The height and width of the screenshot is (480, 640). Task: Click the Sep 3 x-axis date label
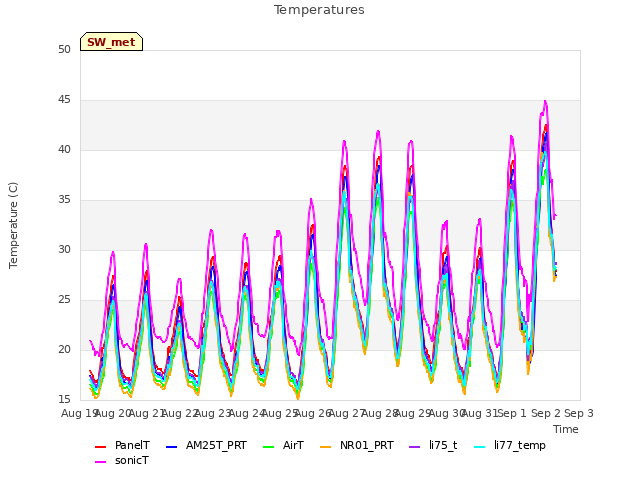pos(579,413)
